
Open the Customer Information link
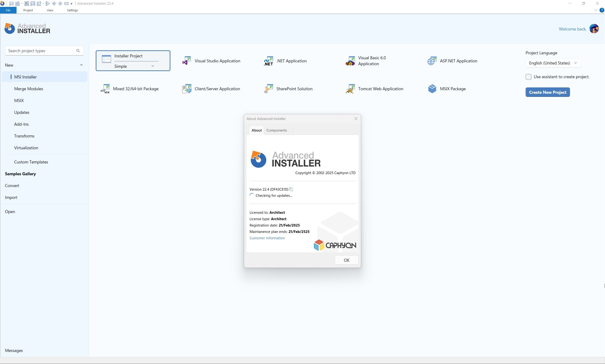click(x=267, y=238)
